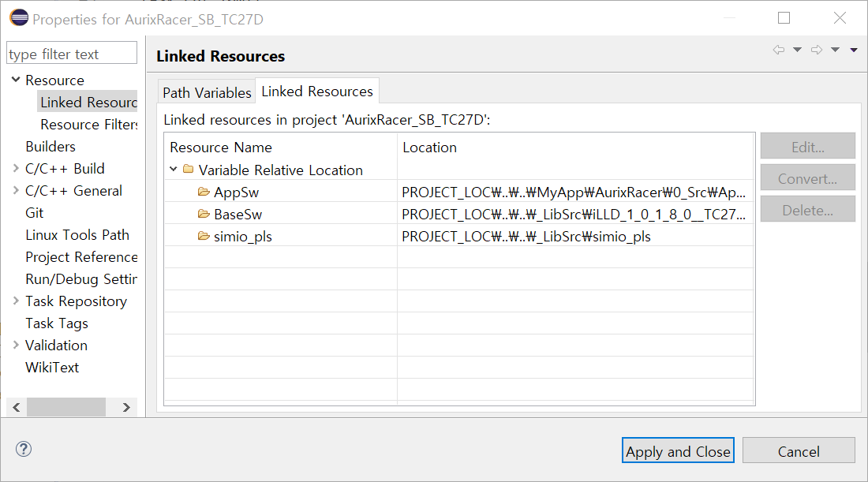The width and height of the screenshot is (868, 482).
Task: Expand the C/C++ Build node
Action: [x=16, y=168]
